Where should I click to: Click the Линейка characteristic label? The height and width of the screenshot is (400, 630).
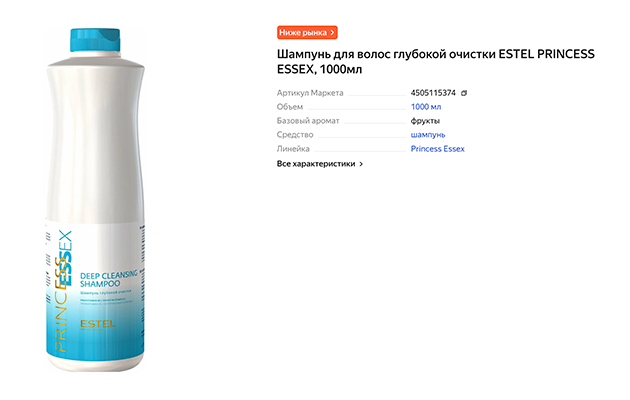(293, 149)
